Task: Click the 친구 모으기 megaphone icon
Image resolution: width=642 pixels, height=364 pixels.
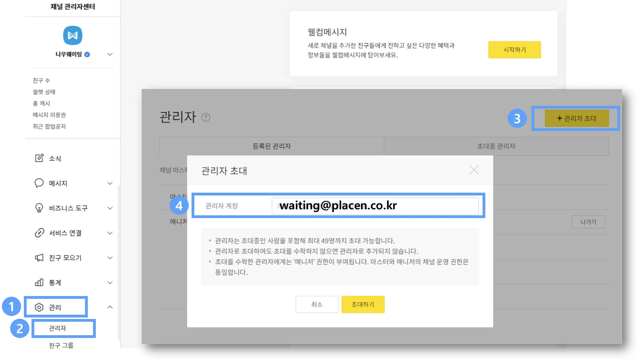Action: (39, 257)
